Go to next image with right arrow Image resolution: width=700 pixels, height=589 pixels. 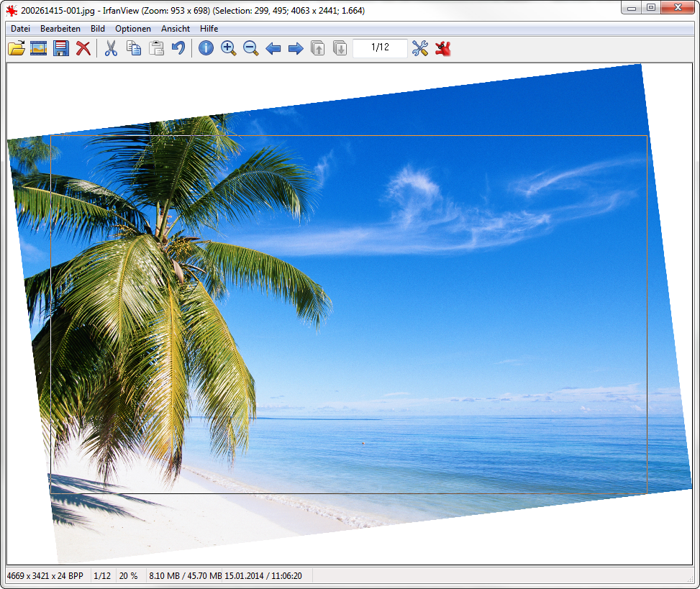[296, 49]
